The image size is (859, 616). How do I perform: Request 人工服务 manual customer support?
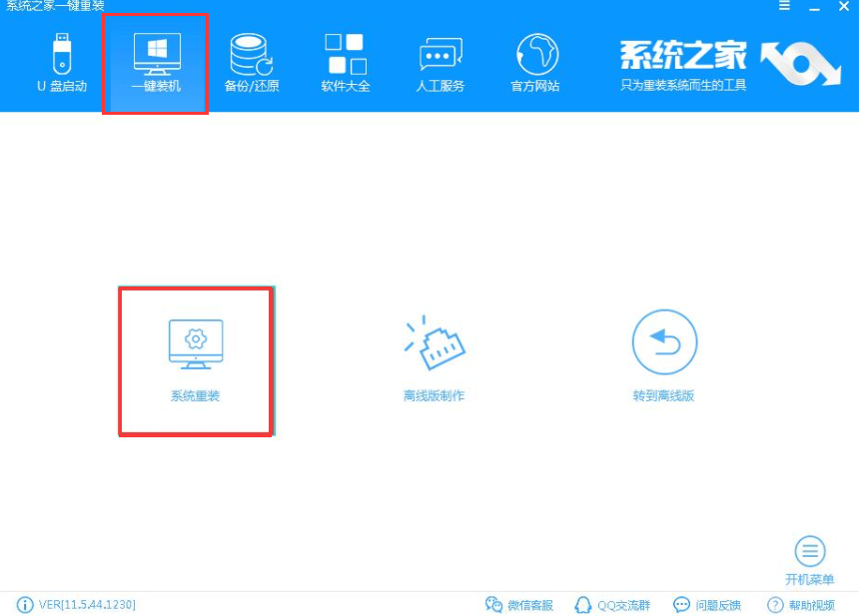click(x=439, y=60)
